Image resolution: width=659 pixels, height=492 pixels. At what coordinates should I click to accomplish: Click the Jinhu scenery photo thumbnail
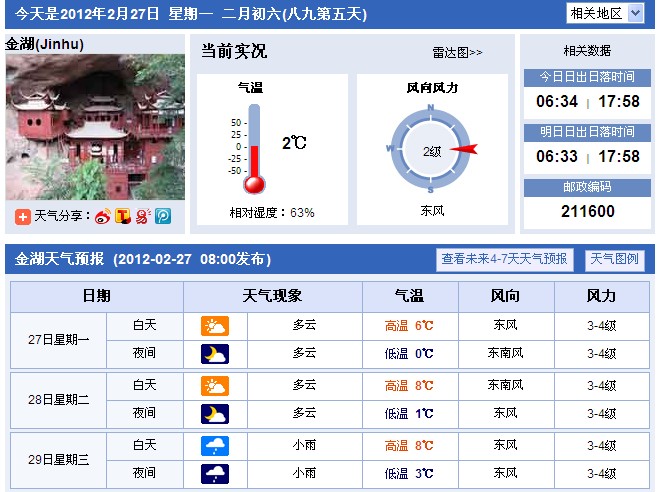point(94,128)
